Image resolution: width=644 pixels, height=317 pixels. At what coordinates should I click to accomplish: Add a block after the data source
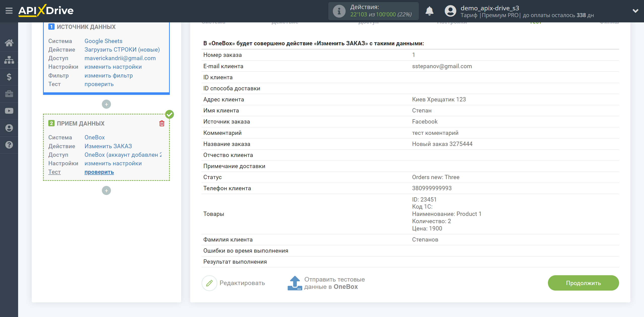click(106, 104)
